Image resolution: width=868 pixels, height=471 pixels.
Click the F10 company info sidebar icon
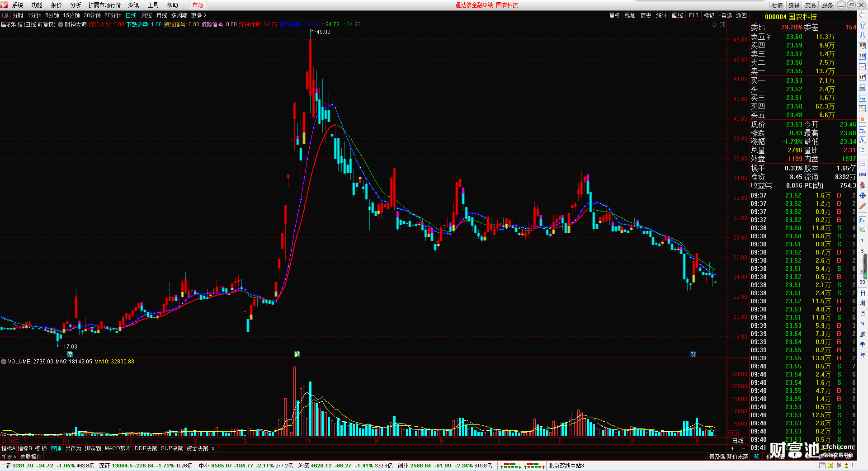[x=862, y=99]
